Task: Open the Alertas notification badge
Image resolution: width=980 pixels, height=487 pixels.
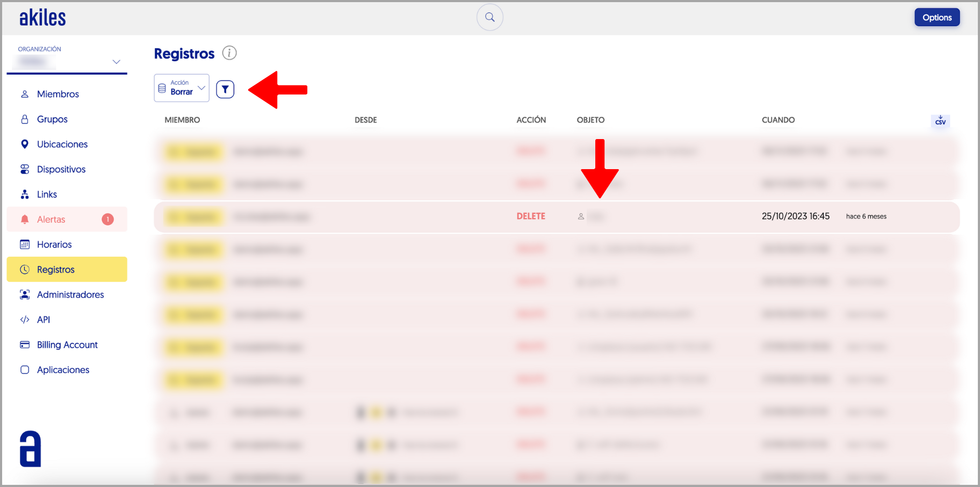Action: click(107, 219)
